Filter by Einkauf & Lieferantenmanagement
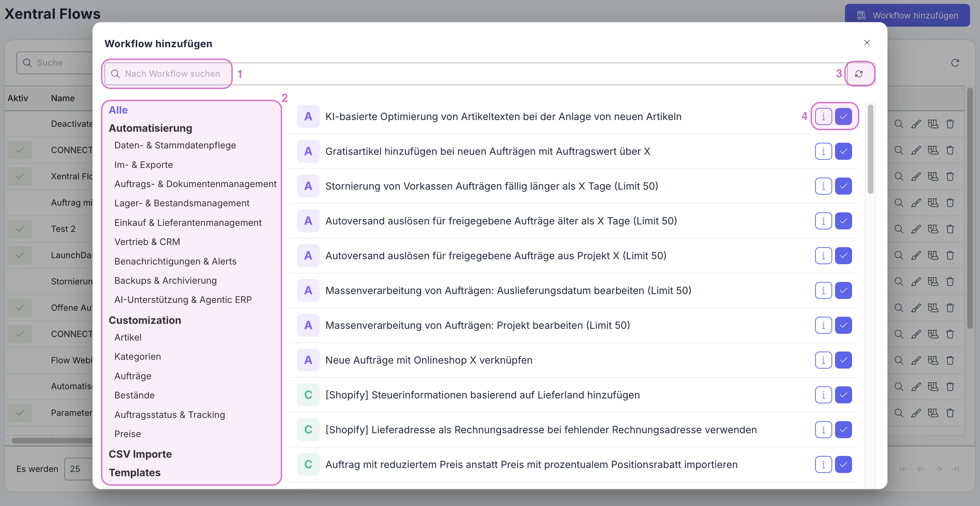Viewport: 980px width, 506px height. point(188,222)
